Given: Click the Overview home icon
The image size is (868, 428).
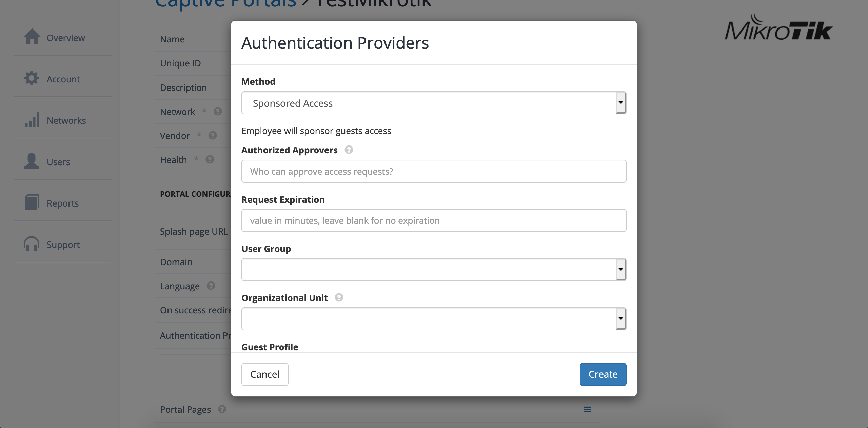Looking at the screenshot, I should [32, 38].
